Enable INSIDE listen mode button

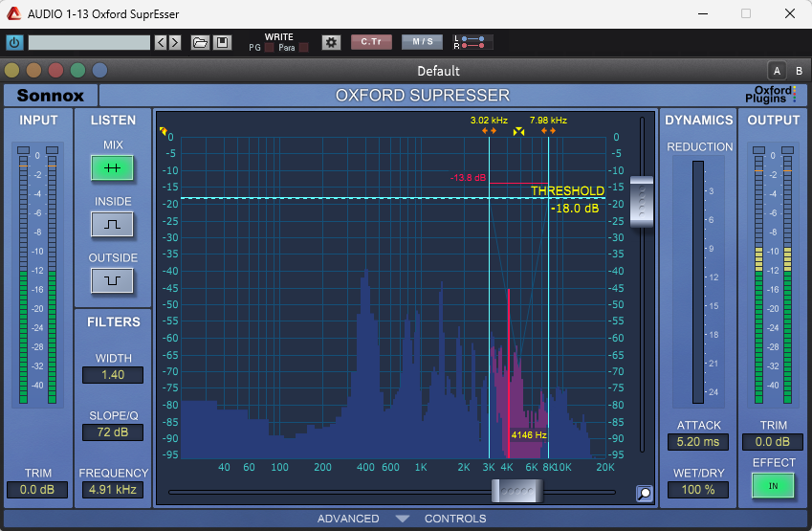tap(112, 224)
